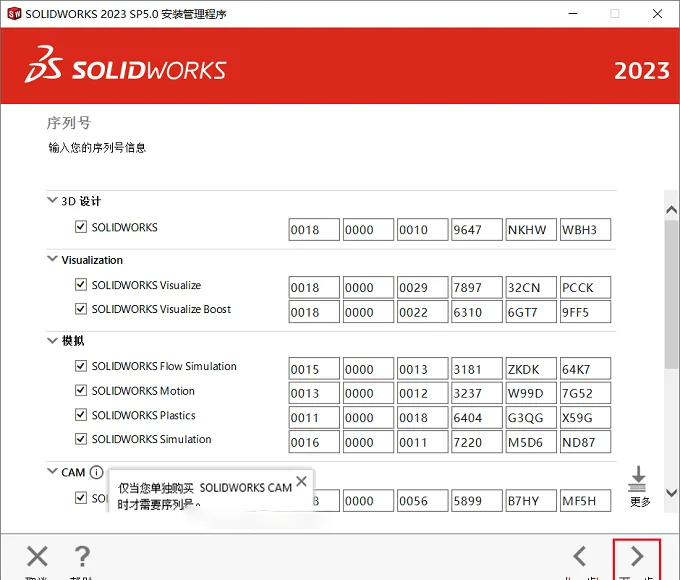Open help with the question mark icon
Viewport: 680px width, 580px height.
click(x=82, y=556)
